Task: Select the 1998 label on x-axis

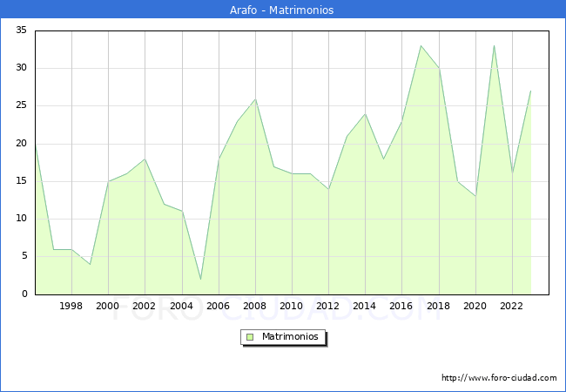Action: coord(71,307)
